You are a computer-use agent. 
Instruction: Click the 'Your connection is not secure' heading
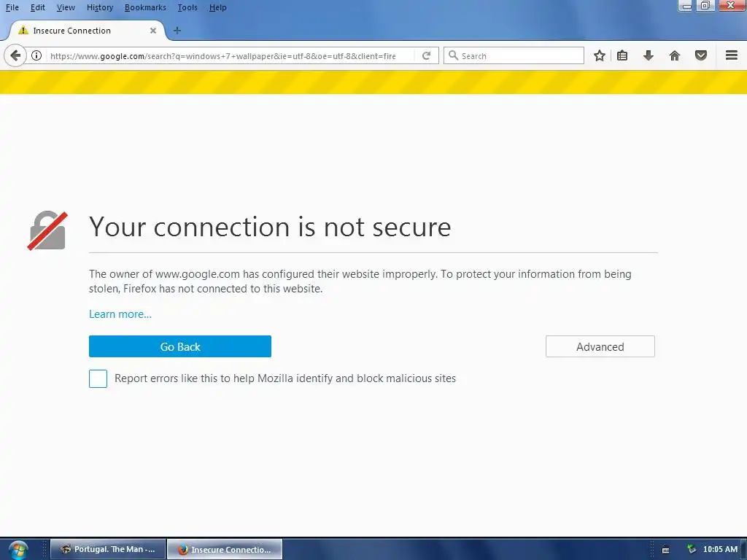270,227
